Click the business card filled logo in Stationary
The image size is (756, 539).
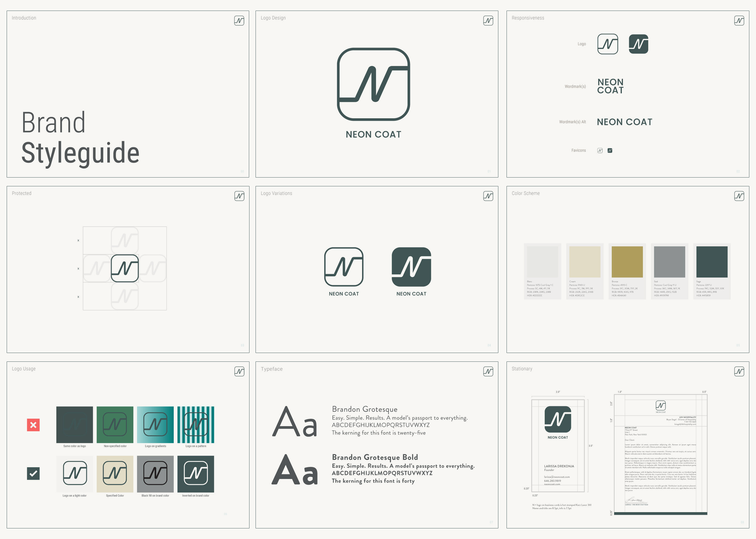click(558, 419)
